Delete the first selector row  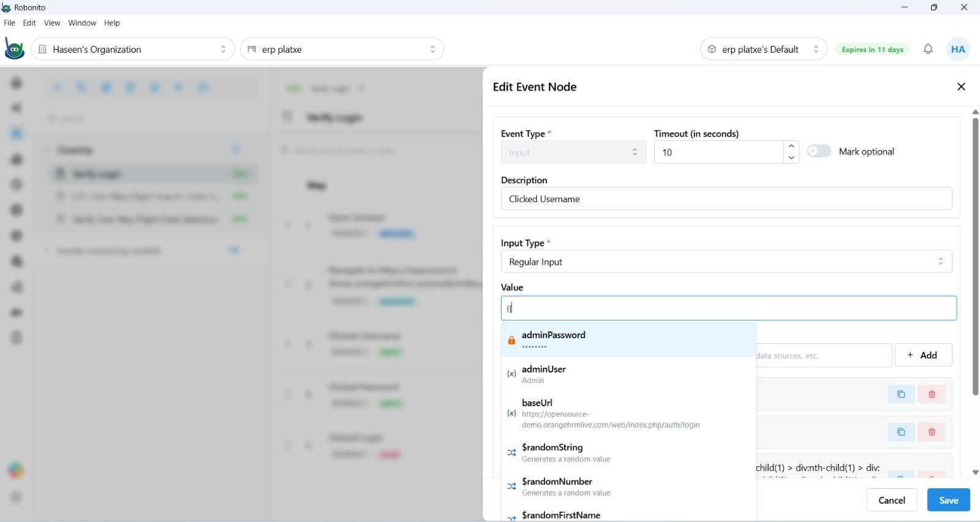932,394
